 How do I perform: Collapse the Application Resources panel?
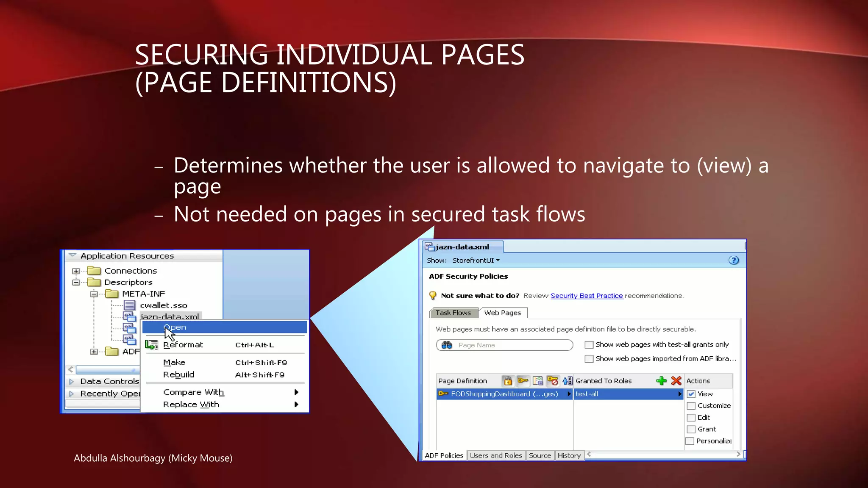click(x=72, y=255)
